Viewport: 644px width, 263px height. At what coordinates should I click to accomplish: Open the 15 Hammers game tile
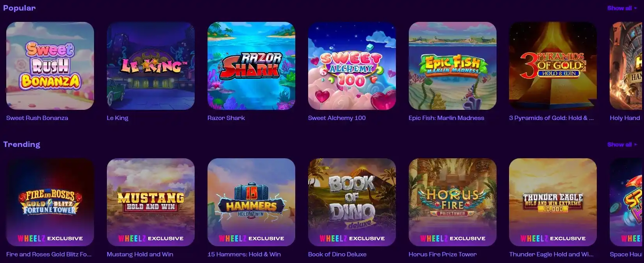tap(251, 202)
